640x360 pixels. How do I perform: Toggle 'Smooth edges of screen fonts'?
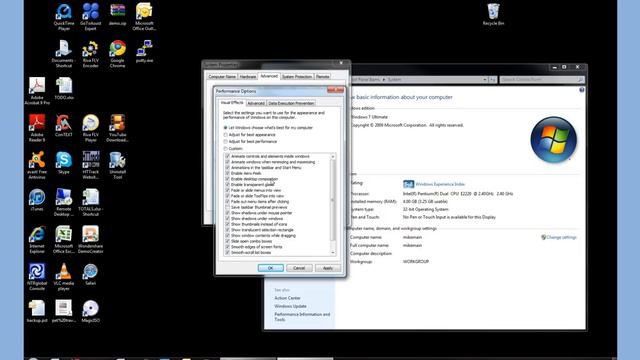click(x=227, y=247)
